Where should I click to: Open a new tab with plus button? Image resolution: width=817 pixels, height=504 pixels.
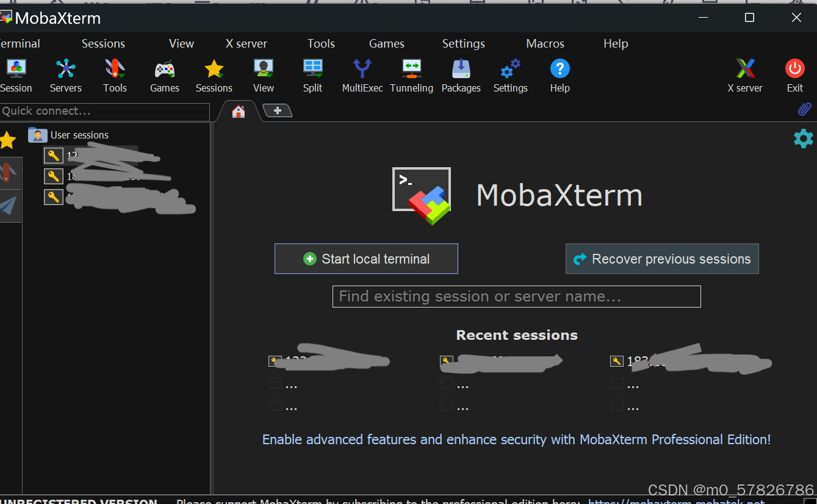(278, 110)
